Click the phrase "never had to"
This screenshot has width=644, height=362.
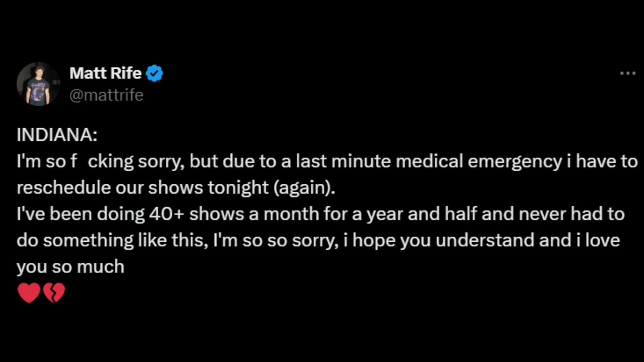tap(572, 214)
